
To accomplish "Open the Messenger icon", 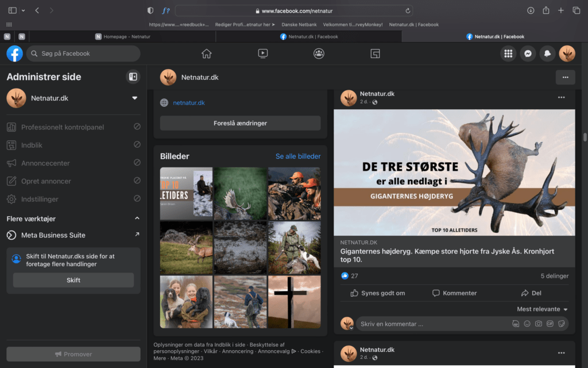I will (528, 53).
